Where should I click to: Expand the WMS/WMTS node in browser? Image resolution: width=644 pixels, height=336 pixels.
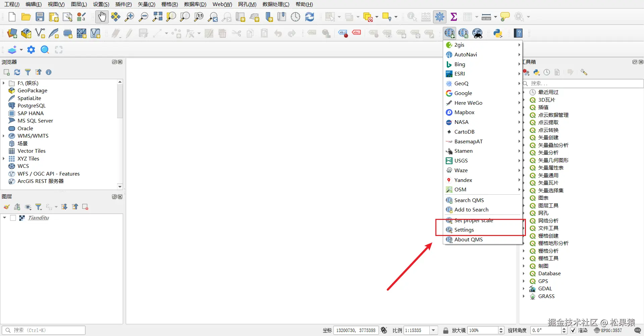coord(4,136)
